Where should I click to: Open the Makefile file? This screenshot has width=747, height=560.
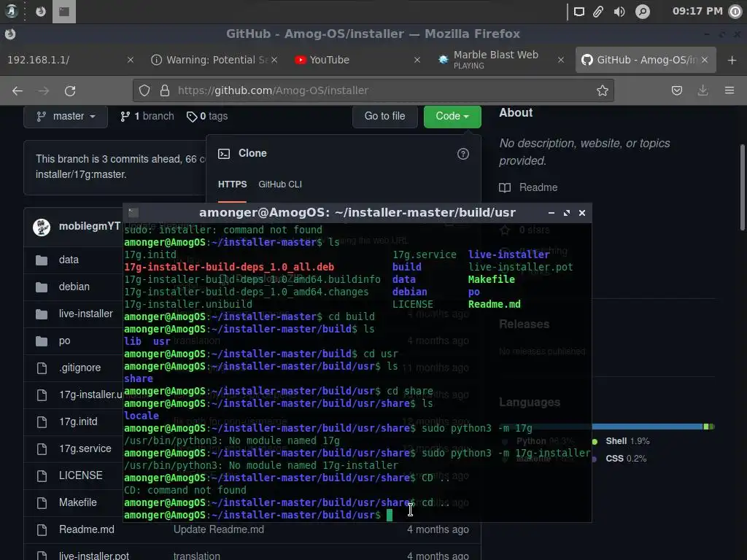coord(77,502)
